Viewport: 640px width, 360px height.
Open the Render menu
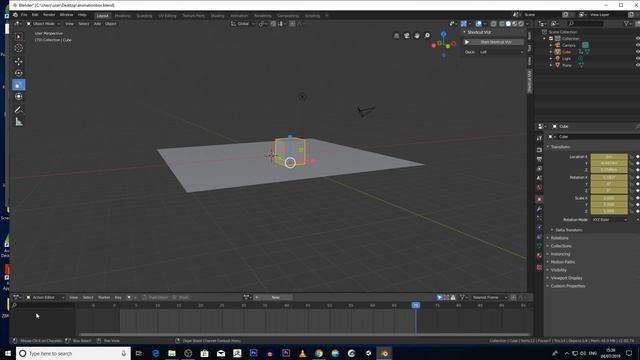click(x=49, y=15)
